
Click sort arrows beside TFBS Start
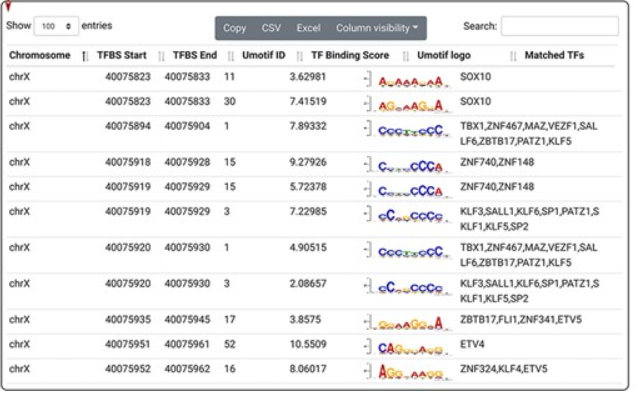[161, 56]
